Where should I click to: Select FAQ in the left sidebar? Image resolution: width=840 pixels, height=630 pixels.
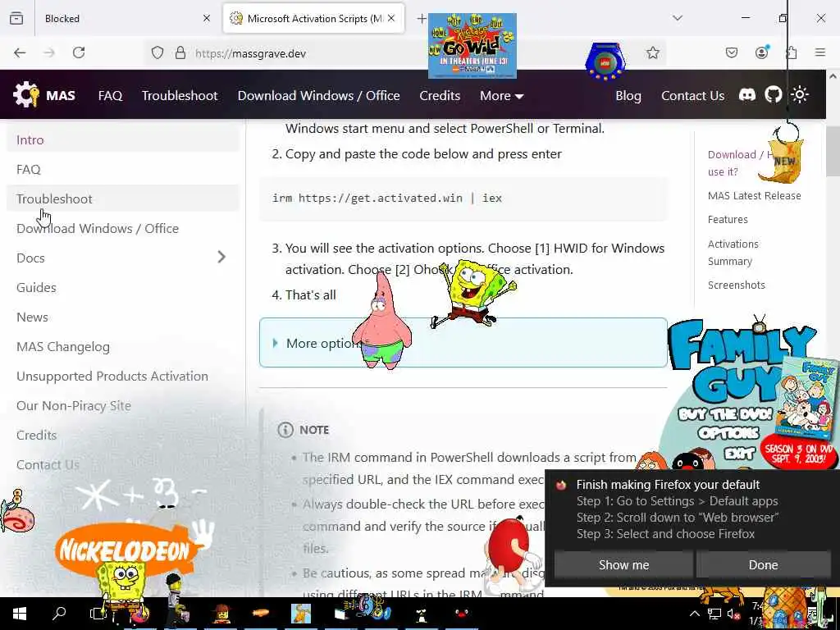pyautogui.click(x=123, y=169)
